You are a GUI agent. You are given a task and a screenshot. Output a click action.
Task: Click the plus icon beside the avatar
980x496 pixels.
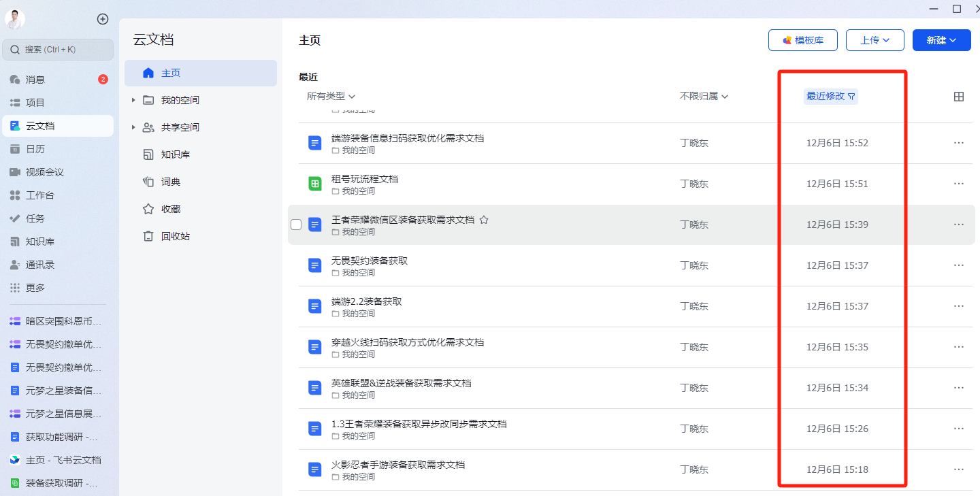pos(103,19)
